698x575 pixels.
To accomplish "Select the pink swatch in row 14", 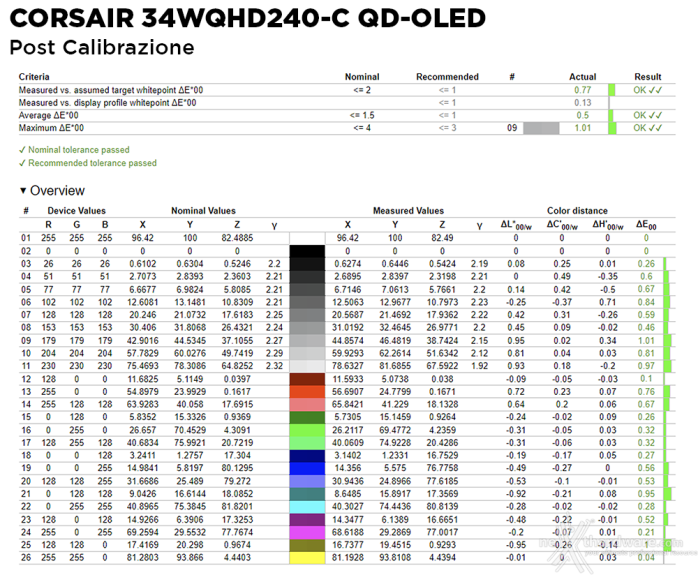I will pyautogui.click(x=307, y=404).
